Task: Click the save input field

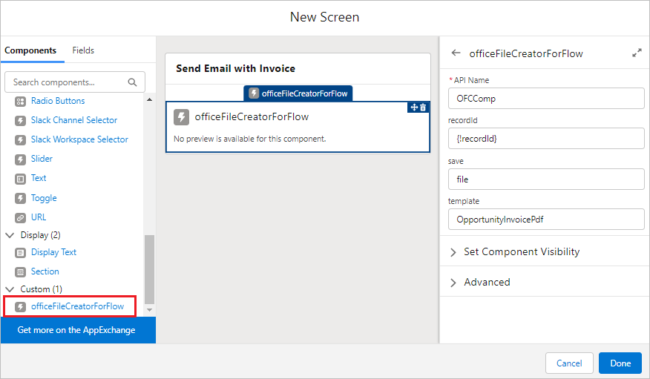Action: point(546,179)
